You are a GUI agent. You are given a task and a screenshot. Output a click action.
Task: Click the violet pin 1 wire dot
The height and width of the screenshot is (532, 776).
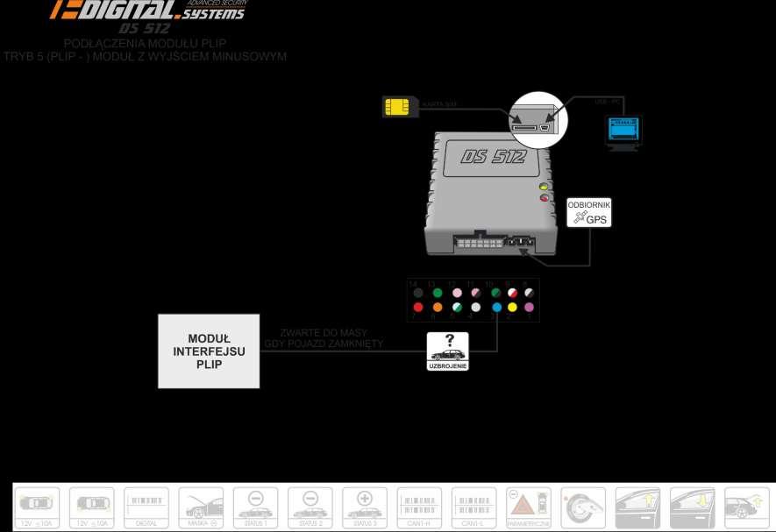pos(529,308)
